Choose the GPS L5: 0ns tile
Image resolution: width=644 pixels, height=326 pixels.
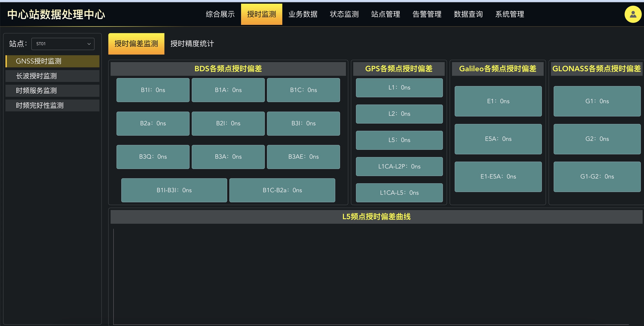pos(399,140)
